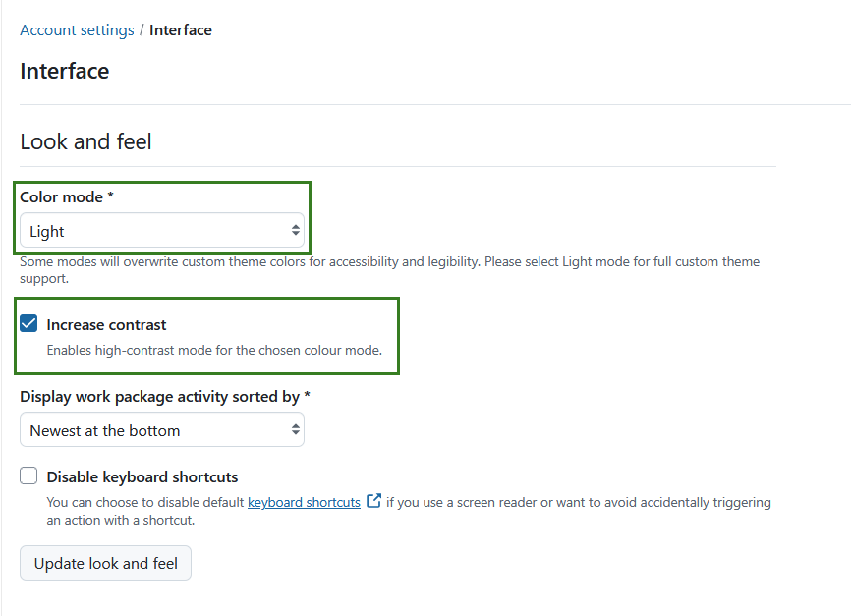
Task: Click the external link icon after keyboard shortcuts
Action: point(374,500)
